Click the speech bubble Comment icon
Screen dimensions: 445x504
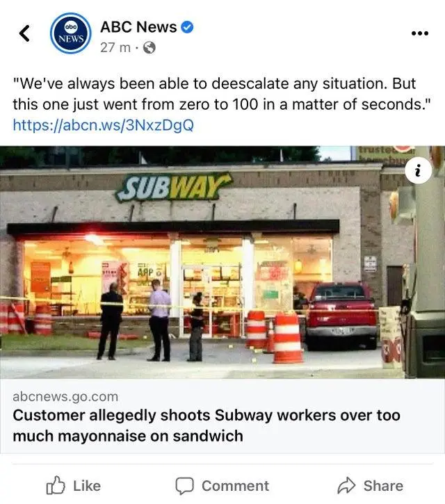(184, 485)
